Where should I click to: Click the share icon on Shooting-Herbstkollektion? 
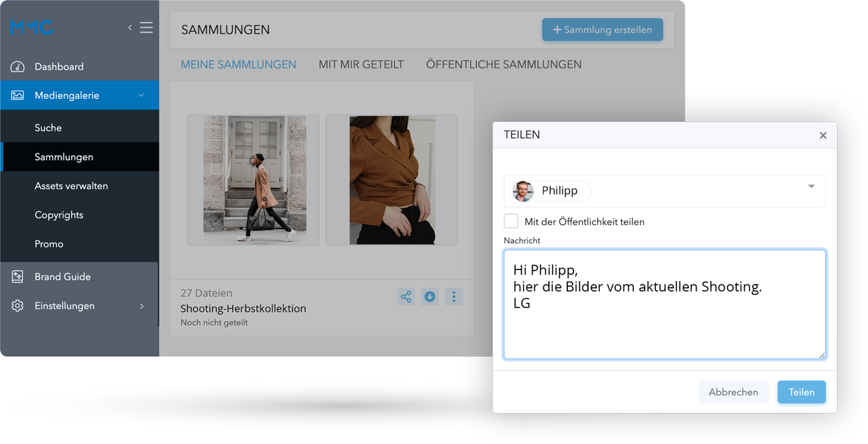click(406, 296)
